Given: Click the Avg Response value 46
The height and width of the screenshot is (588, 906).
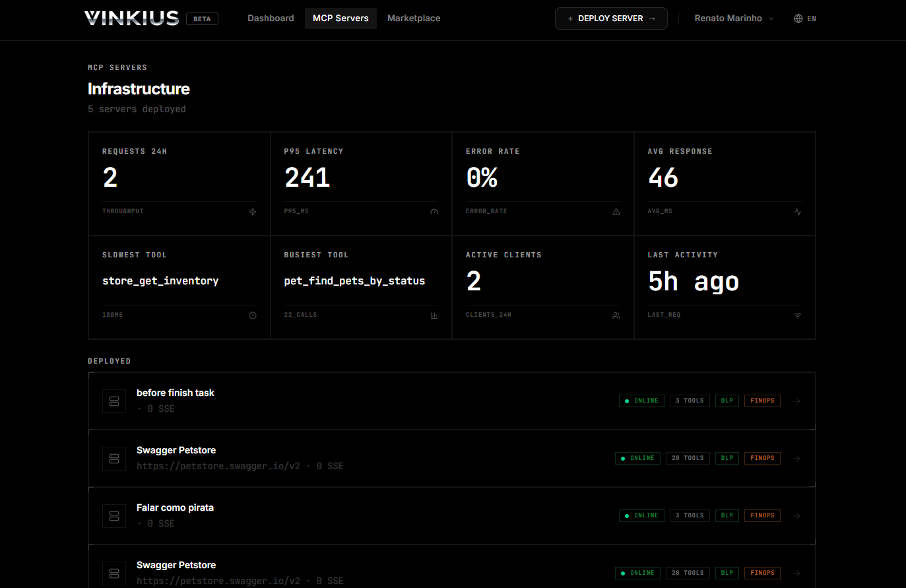Looking at the screenshot, I should pos(663,178).
